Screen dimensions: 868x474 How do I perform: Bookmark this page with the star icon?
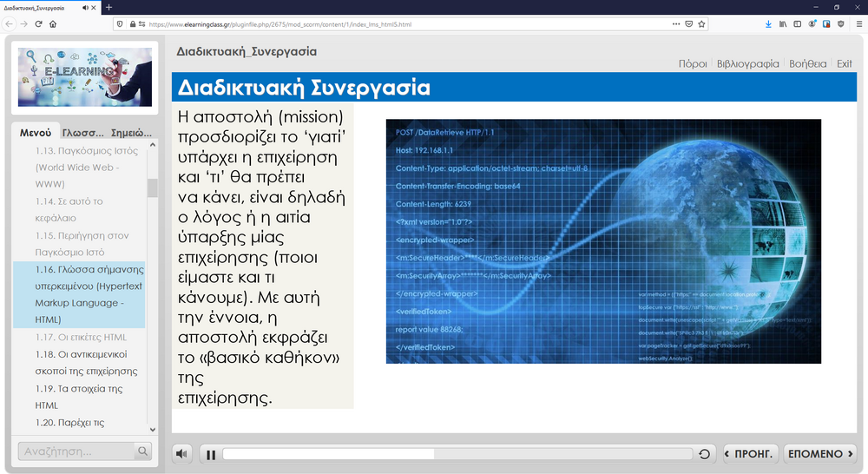701,24
